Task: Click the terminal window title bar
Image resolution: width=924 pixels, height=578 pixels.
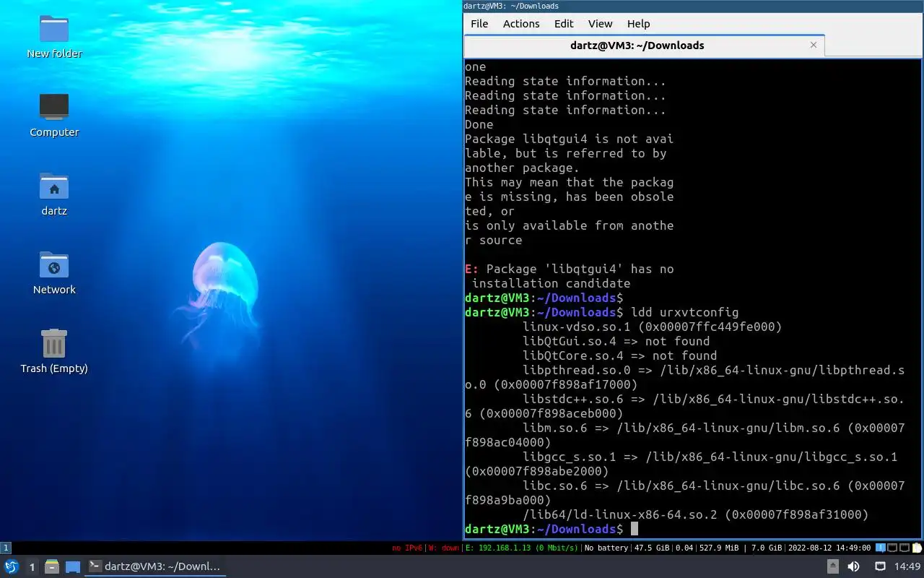Action: [693, 6]
